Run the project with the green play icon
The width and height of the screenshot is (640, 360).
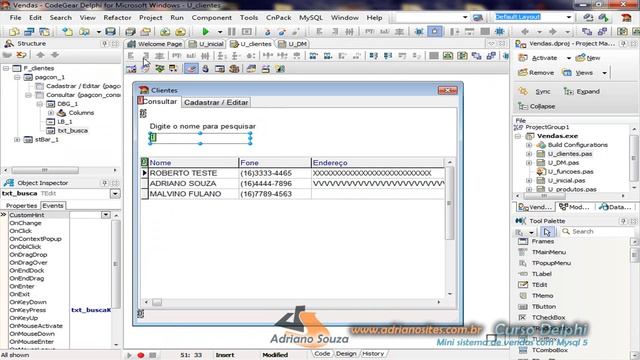pyautogui.click(x=205, y=31)
